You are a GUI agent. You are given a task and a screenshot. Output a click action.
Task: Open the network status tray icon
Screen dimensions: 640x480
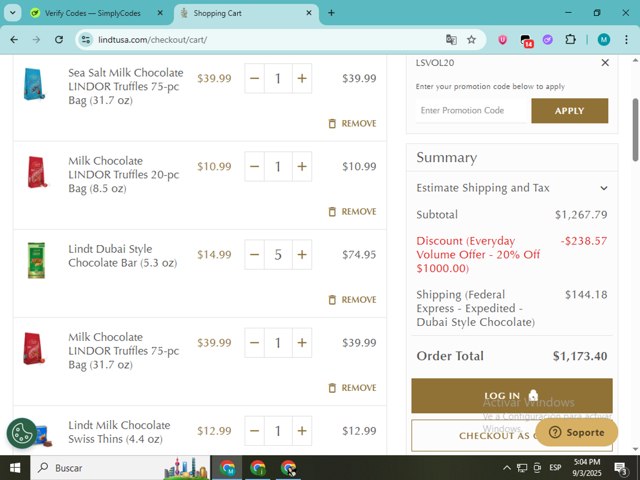pyautogui.click(x=522, y=468)
